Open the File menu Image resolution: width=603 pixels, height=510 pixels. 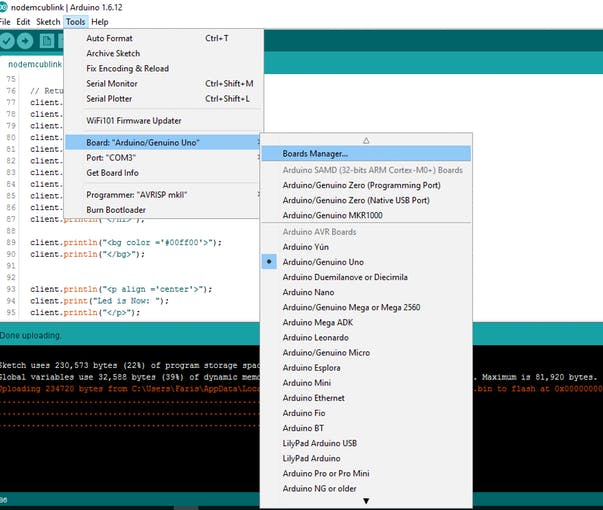coord(5,22)
